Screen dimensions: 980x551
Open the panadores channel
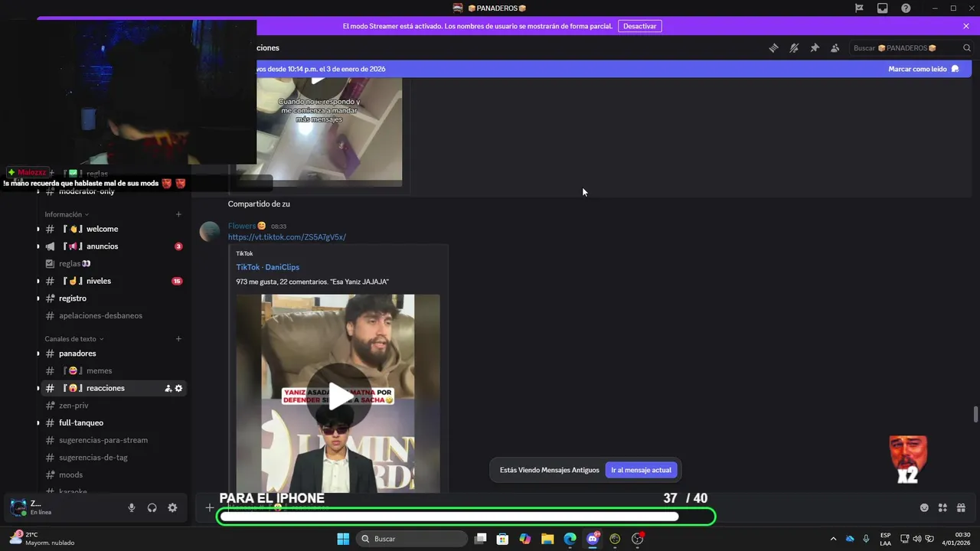click(113, 354)
